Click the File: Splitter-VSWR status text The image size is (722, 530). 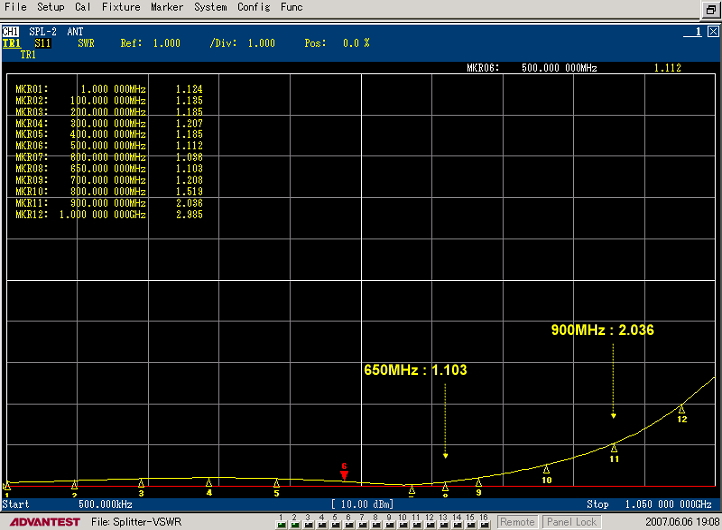pos(136,522)
